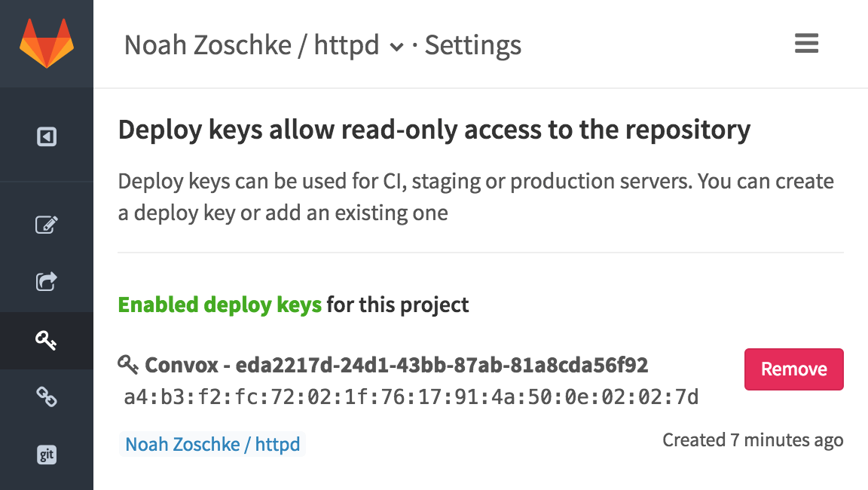Click the Convox deploy key title
Image resolution: width=868 pixels, height=490 pixels.
pos(396,365)
